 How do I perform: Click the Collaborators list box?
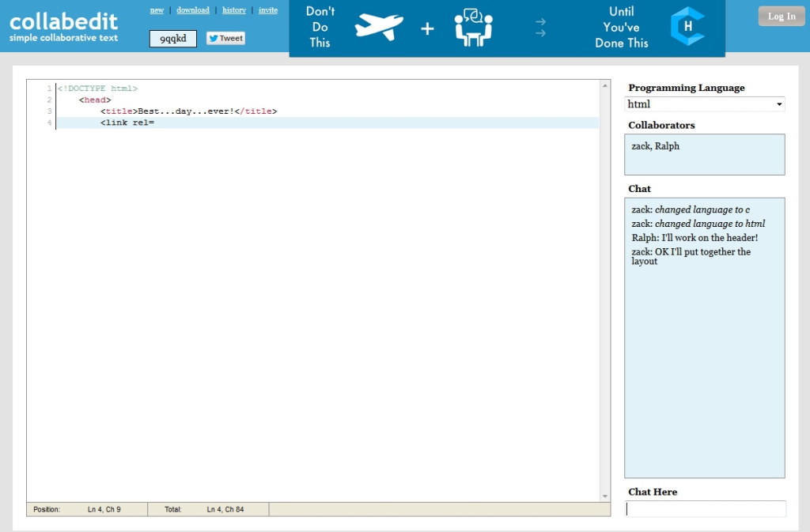(x=704, y=154)
